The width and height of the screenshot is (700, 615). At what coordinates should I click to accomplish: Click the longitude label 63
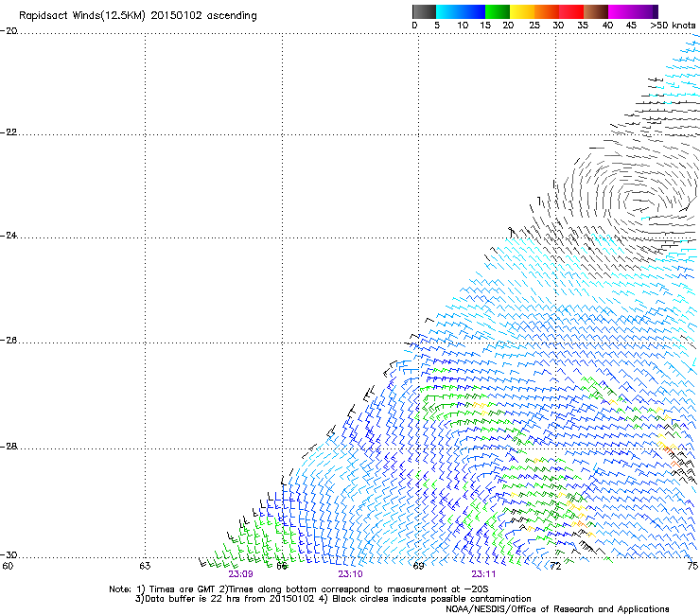[x=145, y=566]
